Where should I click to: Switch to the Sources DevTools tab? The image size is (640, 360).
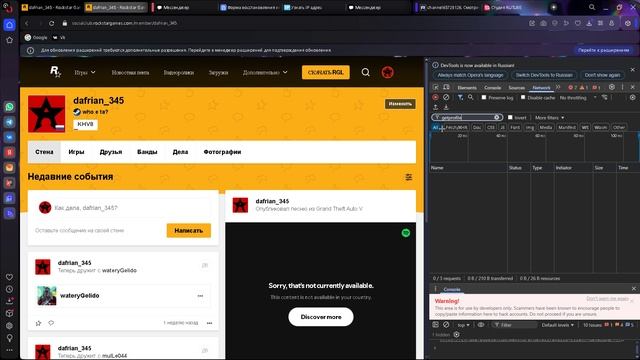coord(516,87)
